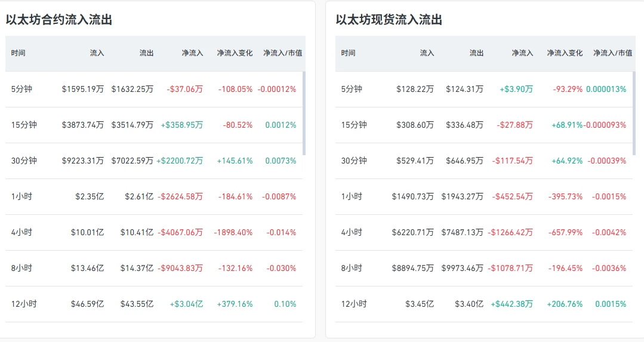Click the 15分钟 row in the 合约 table
Viewport: 644px width, 342px height.
154,125
